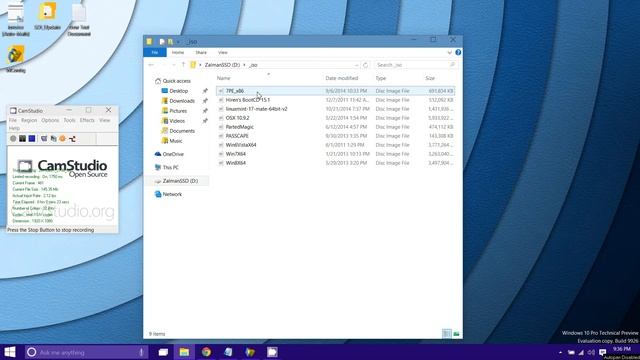Viewport: 640px width, 360px height.
Task: Switch to details view in status bar
Action: point(447,334)
